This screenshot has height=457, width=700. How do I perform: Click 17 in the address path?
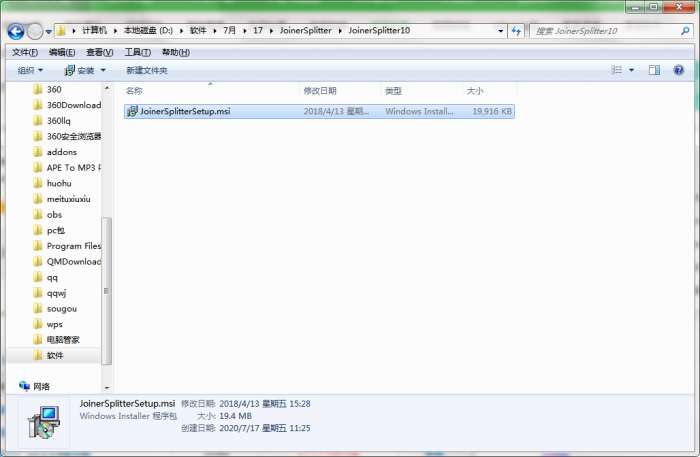258,30
